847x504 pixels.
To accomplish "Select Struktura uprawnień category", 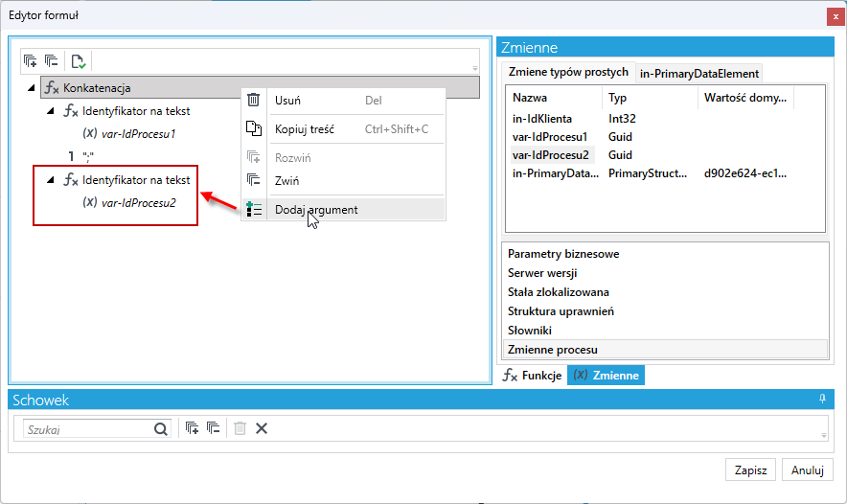I will 665,311.
